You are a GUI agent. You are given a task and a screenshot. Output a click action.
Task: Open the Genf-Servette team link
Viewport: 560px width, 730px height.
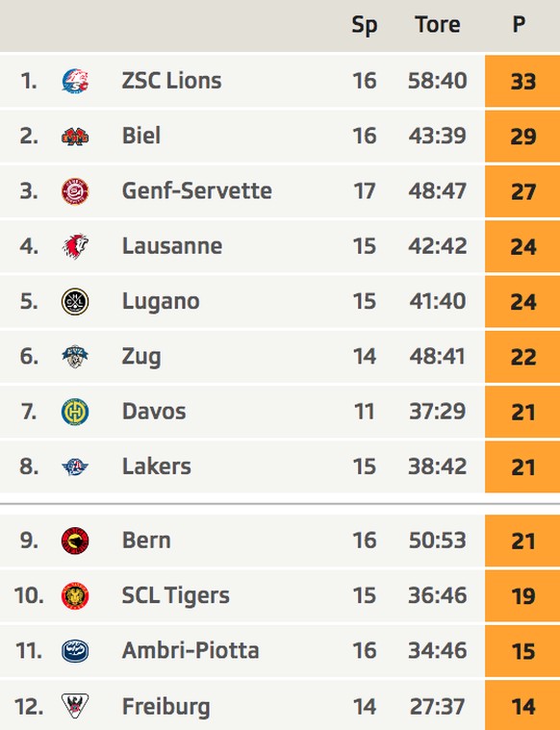tap(196, 190)
